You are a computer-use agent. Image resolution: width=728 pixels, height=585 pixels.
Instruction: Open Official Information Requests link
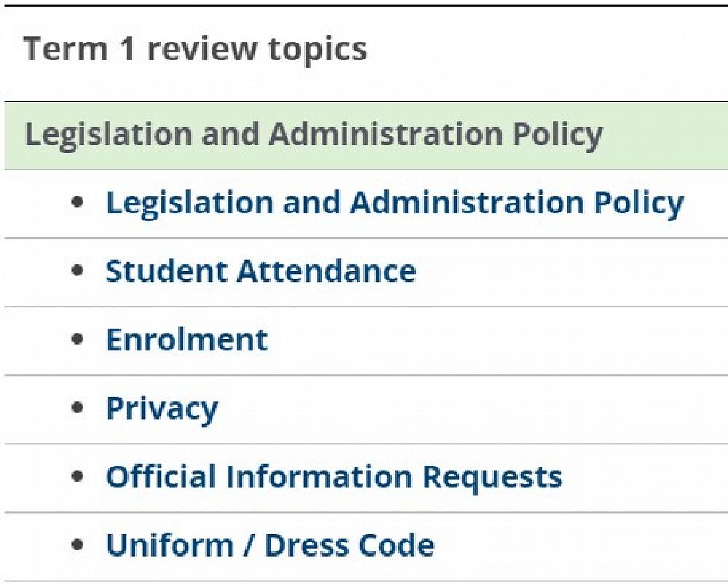click(333, 477)
